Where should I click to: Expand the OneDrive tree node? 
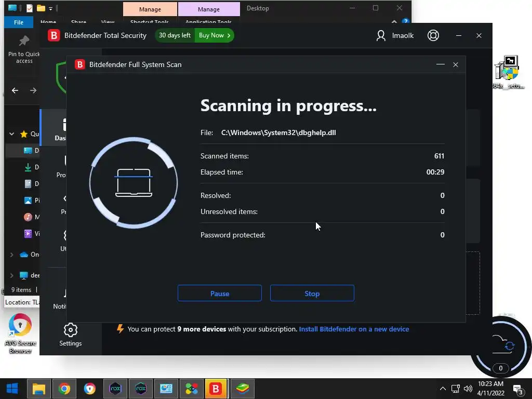coord(11,255)
